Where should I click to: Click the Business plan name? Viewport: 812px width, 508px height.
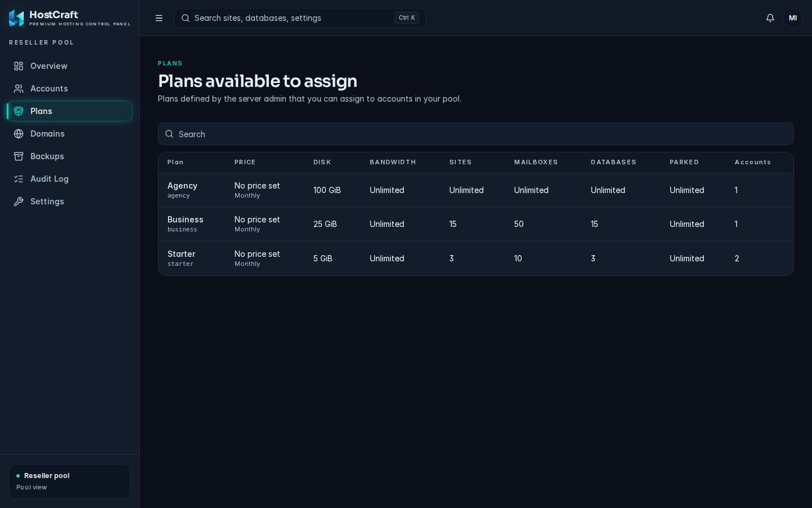point(186,220)
